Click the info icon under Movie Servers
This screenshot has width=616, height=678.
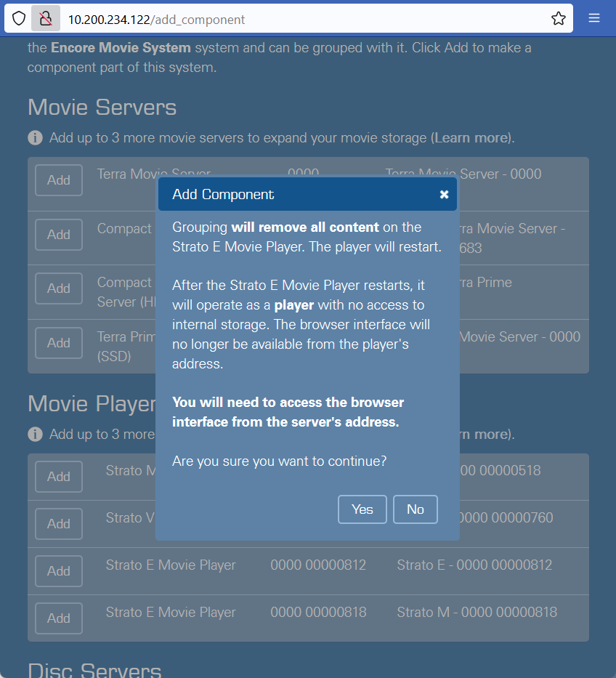(35, 137)
